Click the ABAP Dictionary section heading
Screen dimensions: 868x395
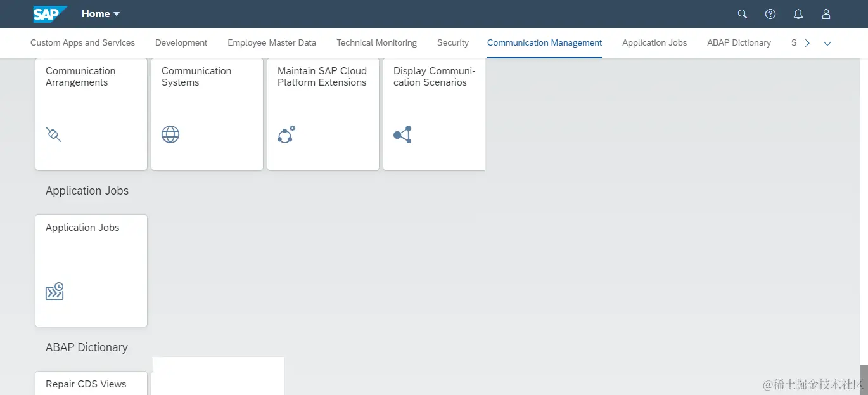click(x=87, y=347)
